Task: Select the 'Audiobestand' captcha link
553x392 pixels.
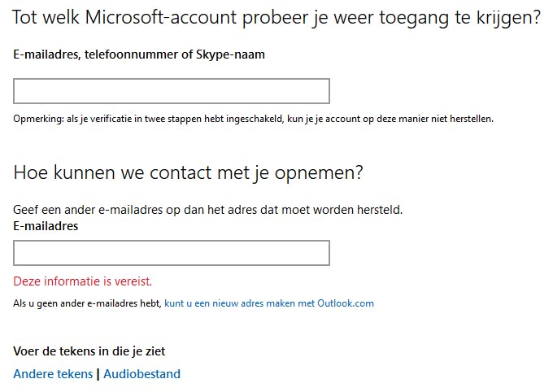Action: pyautogui.click(x=142, y=374)
